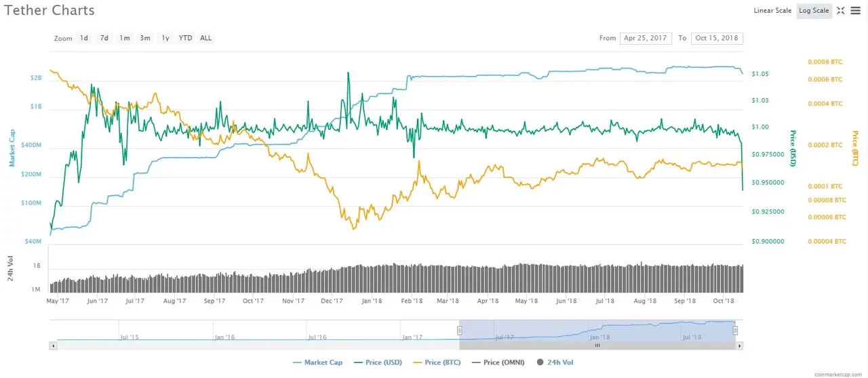Click scrollbar left arrow button
This screenshot has height=378, width=868.
[x=54, y=345]
